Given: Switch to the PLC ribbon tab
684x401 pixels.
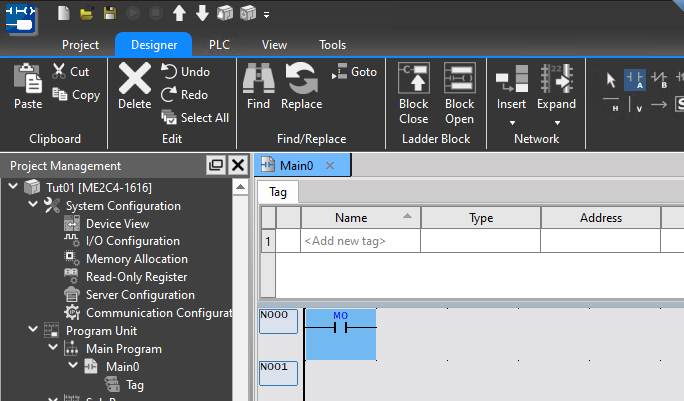Looking at the screenshot, I should coord(218,45).
